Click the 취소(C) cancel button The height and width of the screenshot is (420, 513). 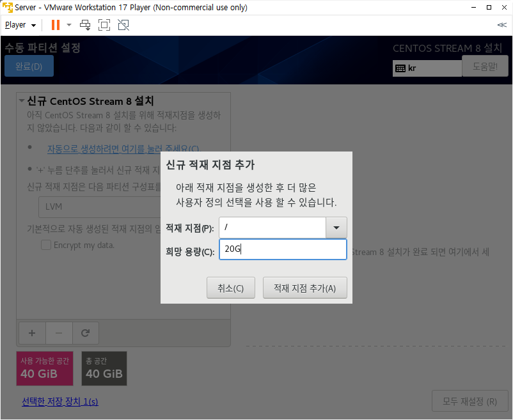231,288
